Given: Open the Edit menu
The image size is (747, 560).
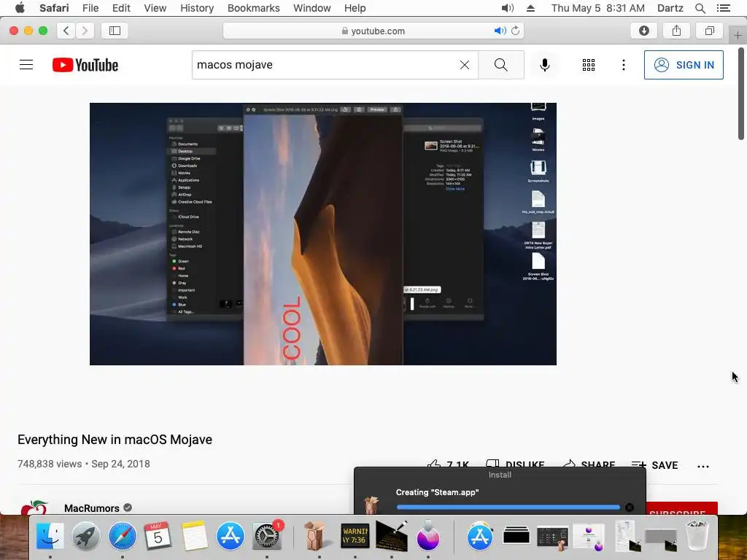Looking at the screenshot, I should coord(121,8).
